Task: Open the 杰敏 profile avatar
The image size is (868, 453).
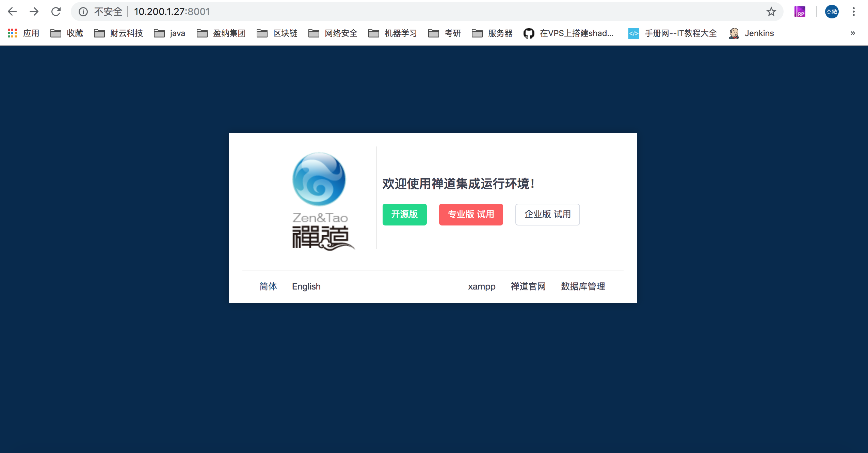Action: click(832, 12)
